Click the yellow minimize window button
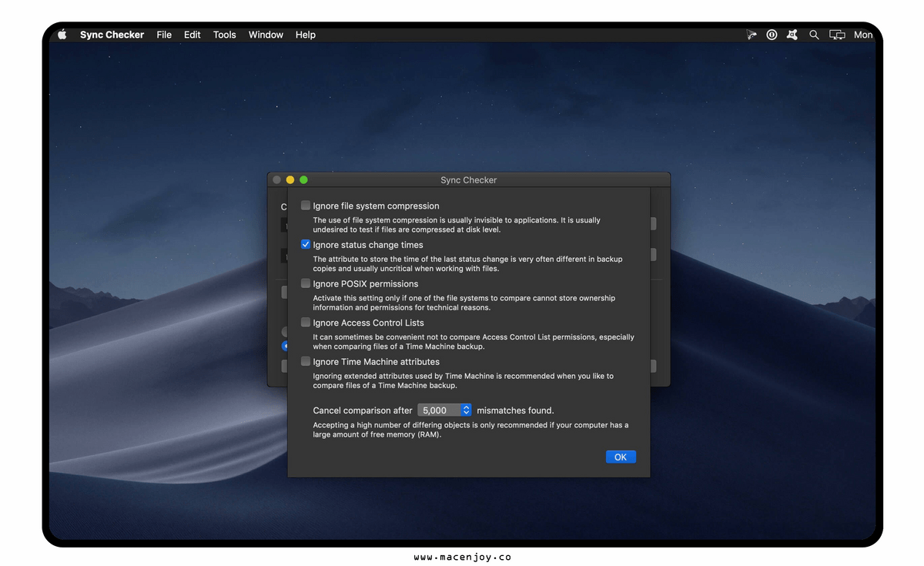This screenshot has width=924, height=566. [x=290, y=179]
